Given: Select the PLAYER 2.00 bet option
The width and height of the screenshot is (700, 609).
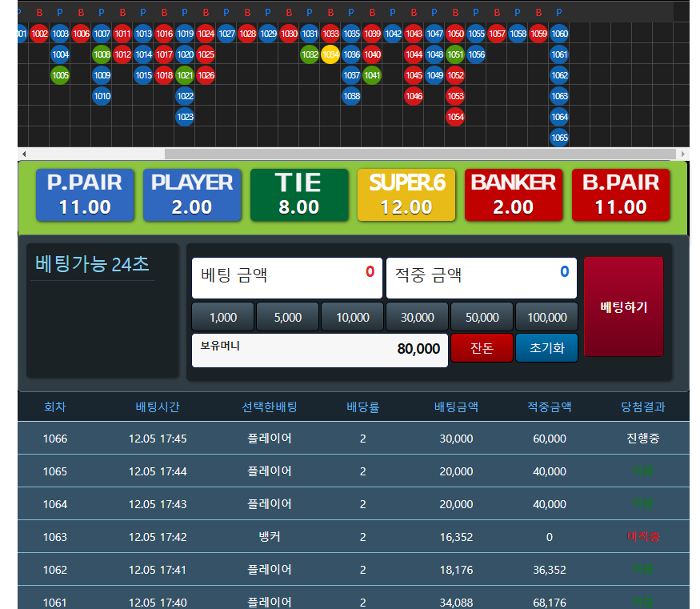Looking at the screenshot, I should point(192,194).
